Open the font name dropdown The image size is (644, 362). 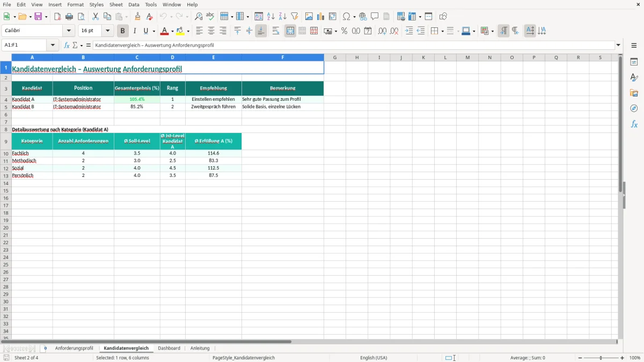69,31
